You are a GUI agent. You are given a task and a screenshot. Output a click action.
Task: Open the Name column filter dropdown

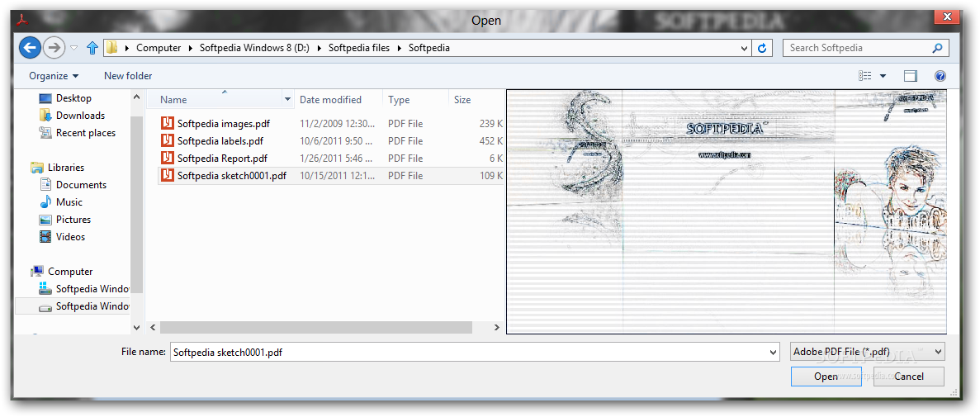pos(287,99)
